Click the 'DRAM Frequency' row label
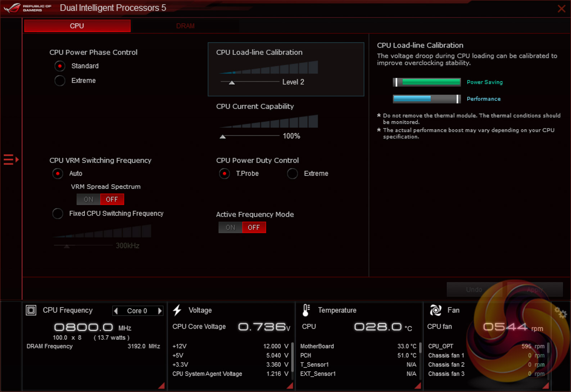 pyautogui.click(x=50, y=346)
